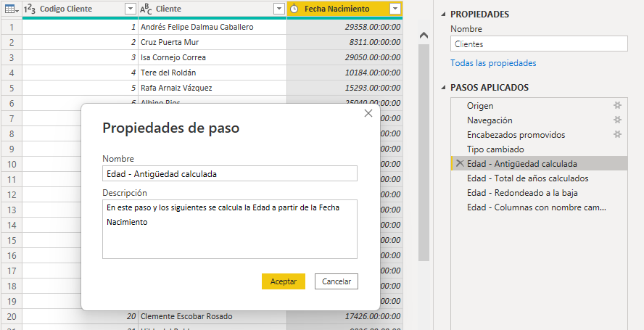Click the duration type icon of Fecha Nacimiento

[294, 9]
